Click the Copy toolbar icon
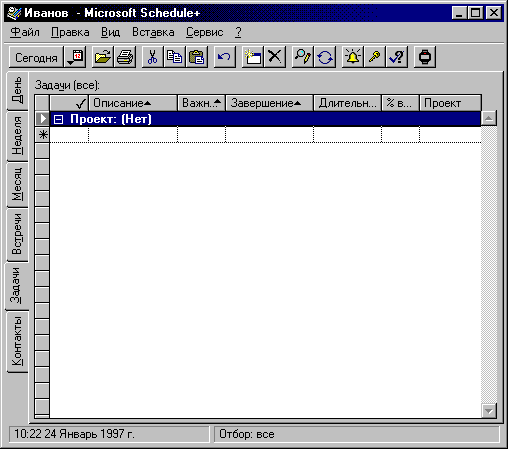 174,57
